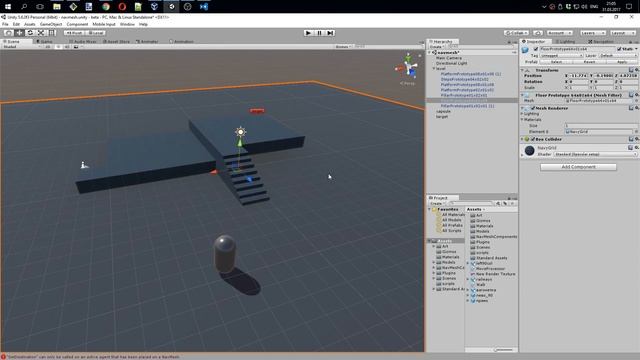The image size is (640, 360).
Task: Switch to the Navigation tab
Action: point(601,42)
